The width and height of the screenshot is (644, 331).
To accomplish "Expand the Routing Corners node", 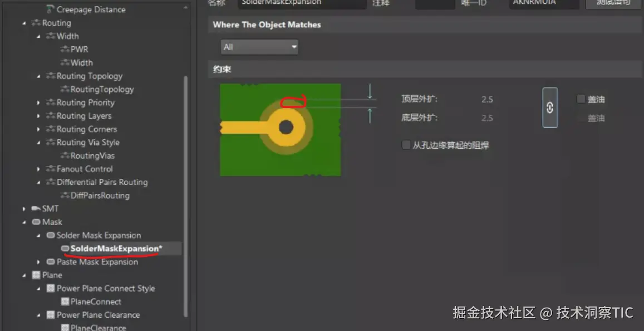I will pos(38,129).
